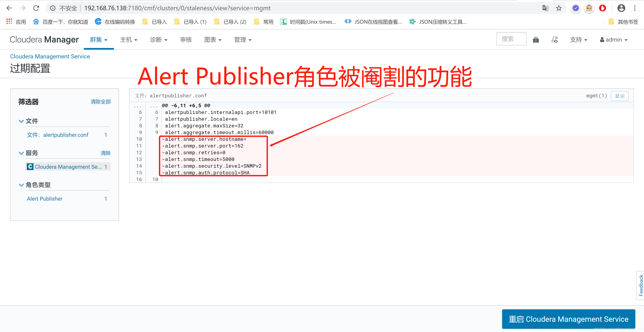Open the apps grid bookmark
Viewport: 644px width, 332px height.
coord(9,22)
